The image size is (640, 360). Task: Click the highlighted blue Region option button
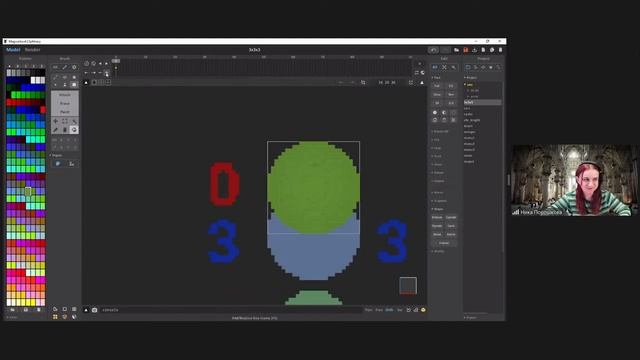click(x=58, y=164)
